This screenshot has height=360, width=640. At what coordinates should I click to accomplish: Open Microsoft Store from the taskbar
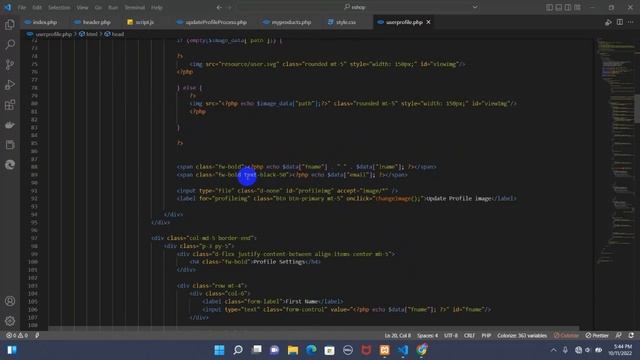point(329,350)
